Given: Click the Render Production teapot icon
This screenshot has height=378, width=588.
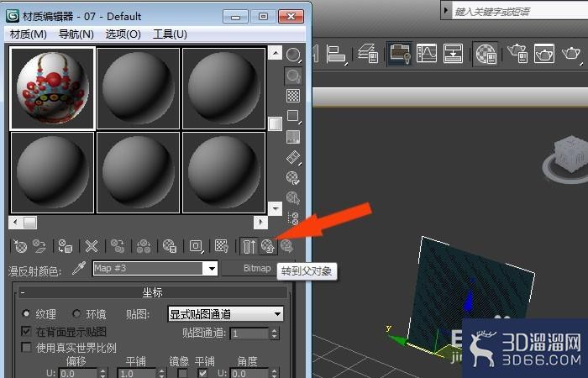Looking at the screenshot, I should click(x=571, y=54).
